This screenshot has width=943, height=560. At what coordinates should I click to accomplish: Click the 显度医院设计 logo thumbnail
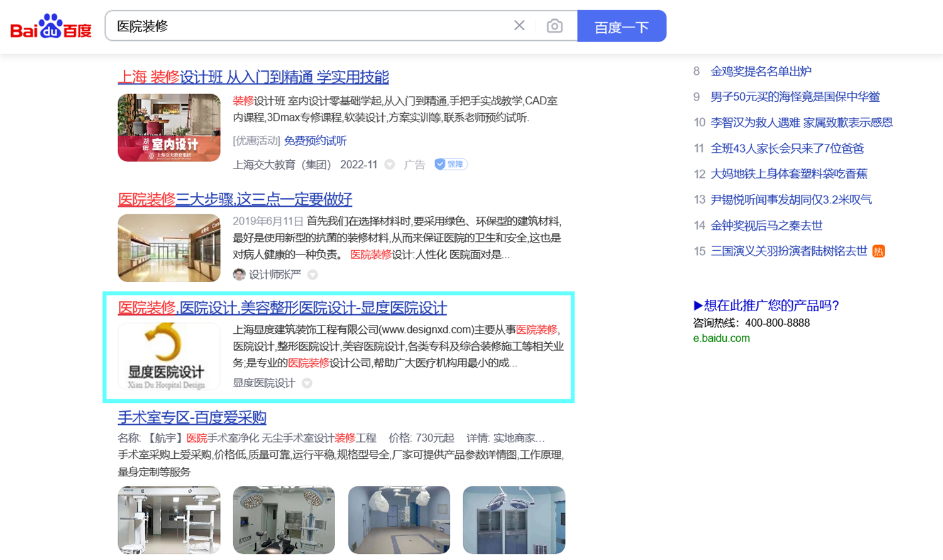pyautogui.click(x=169, y=356)
